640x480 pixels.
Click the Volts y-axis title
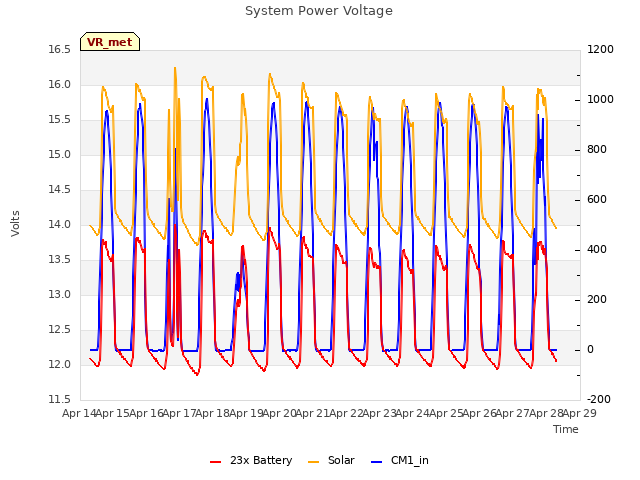[x=15, y=223]
